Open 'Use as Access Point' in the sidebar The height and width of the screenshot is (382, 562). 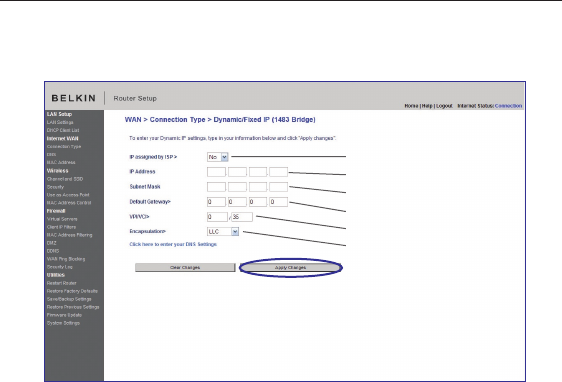[x=68, y=195]
